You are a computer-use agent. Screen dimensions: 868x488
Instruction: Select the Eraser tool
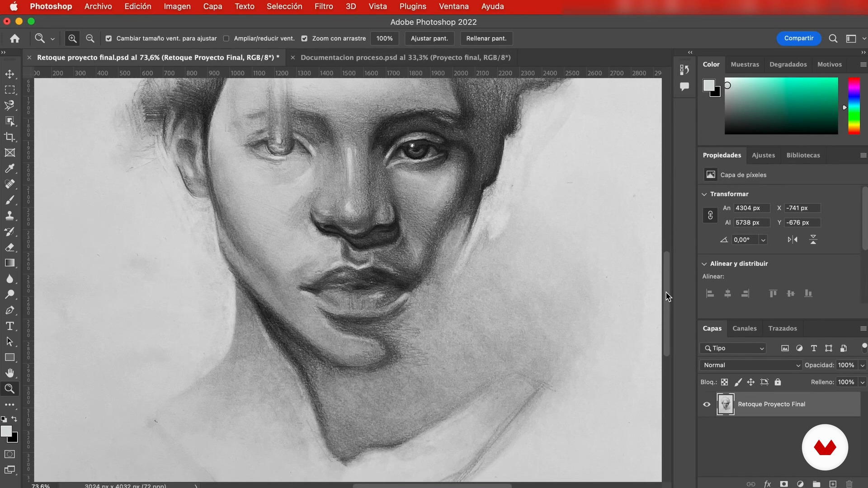pos(9,247)
